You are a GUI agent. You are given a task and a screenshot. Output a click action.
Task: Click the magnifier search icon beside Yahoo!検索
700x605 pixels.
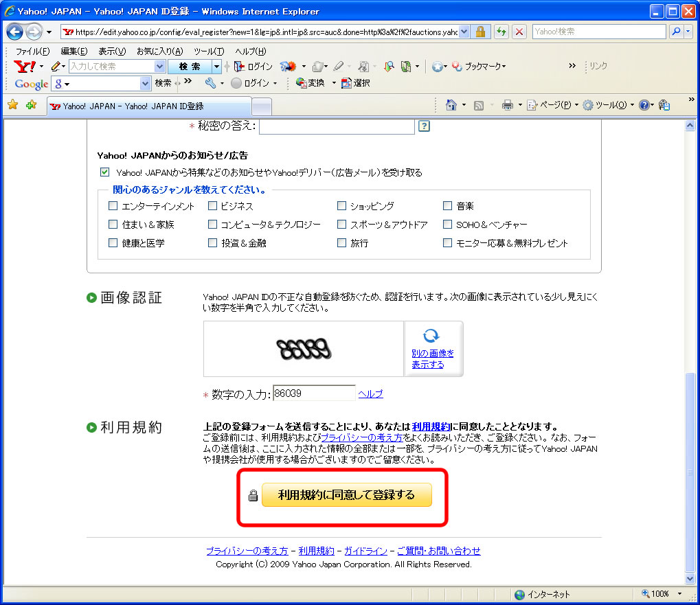pyautogui.click(x=676, y=32)
